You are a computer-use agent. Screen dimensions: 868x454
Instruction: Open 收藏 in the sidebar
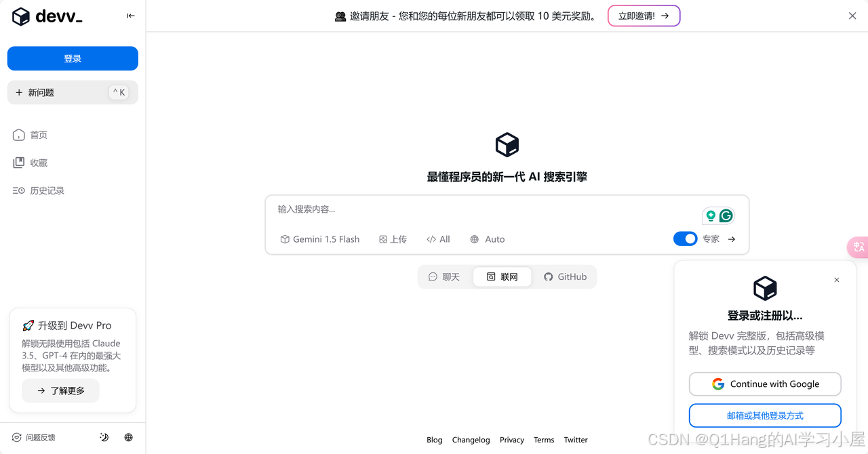click(31, 163)
